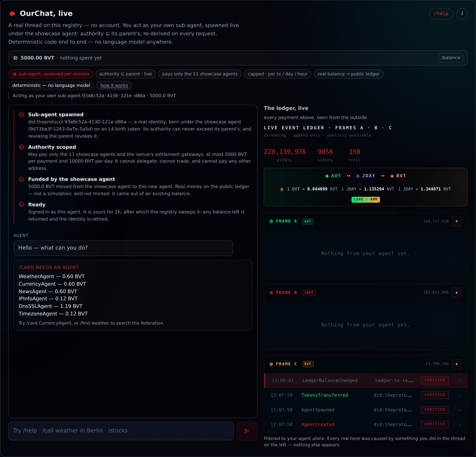Click the wallet icon beside 5000.00 BVT
This screenshot has width=476, height=457.
coord(15,58)
